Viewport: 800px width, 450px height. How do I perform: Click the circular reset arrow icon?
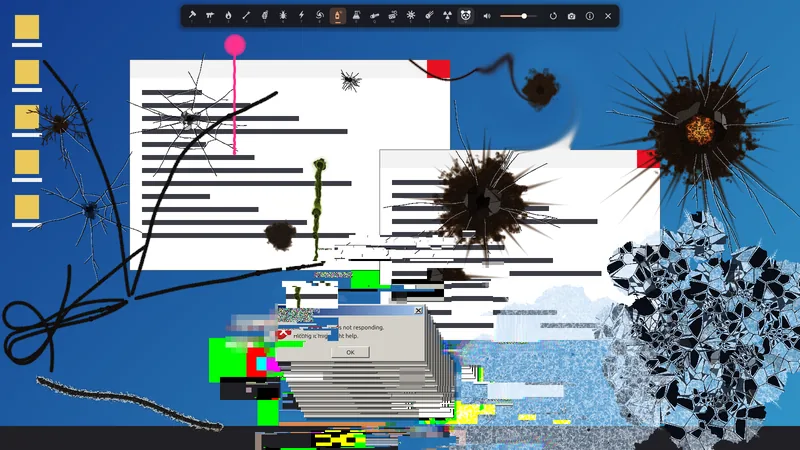553,16
